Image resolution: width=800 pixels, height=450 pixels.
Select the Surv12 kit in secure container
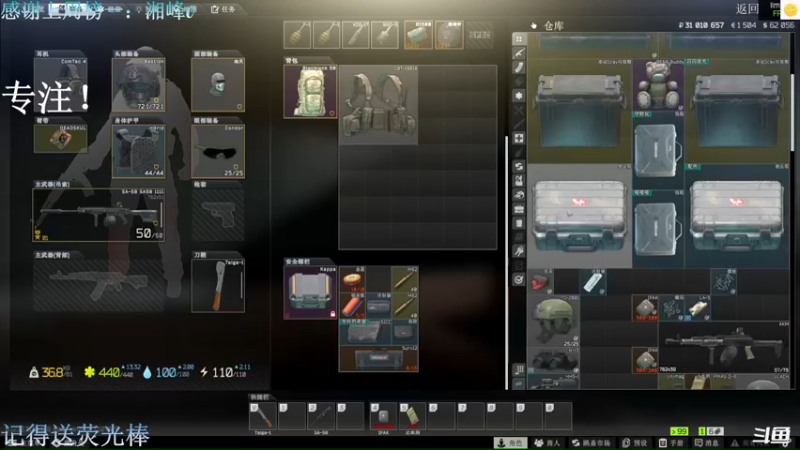tap(379, 359)
